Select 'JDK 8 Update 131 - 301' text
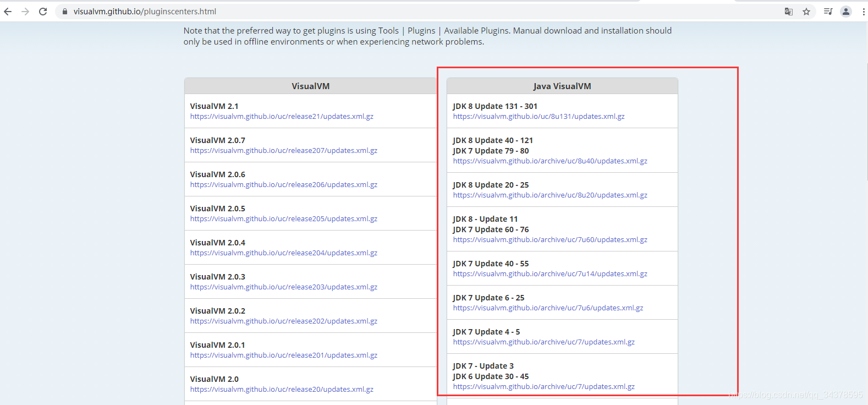 495,106
